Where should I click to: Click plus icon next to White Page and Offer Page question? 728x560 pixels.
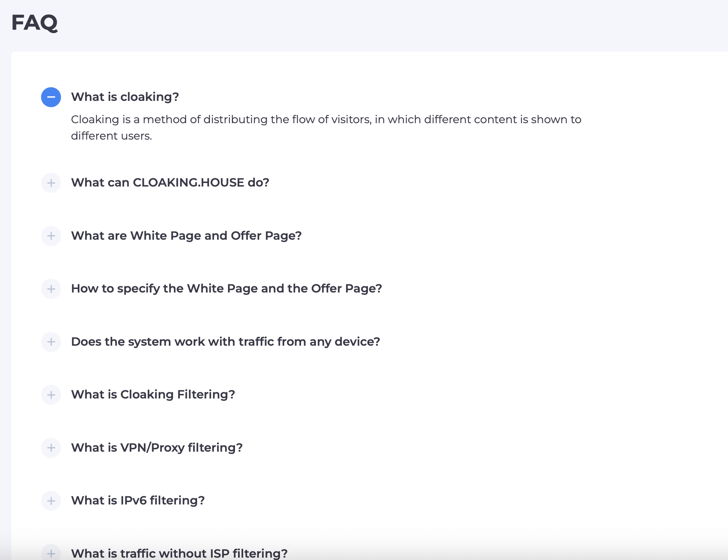tap(51, 236)
